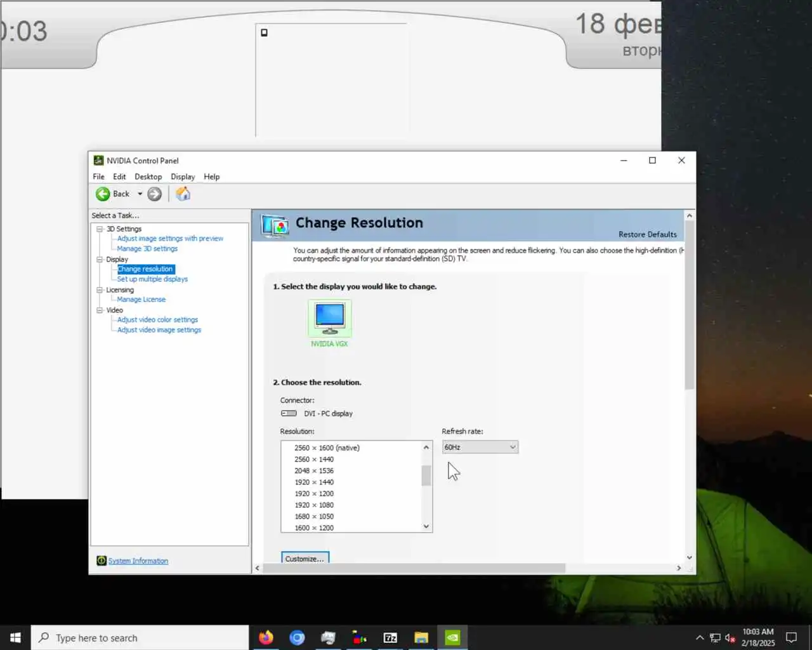The width and height of the screenshot is (812, 650).
Task: Open the Help menu
Action: click(x=212, y=176)
